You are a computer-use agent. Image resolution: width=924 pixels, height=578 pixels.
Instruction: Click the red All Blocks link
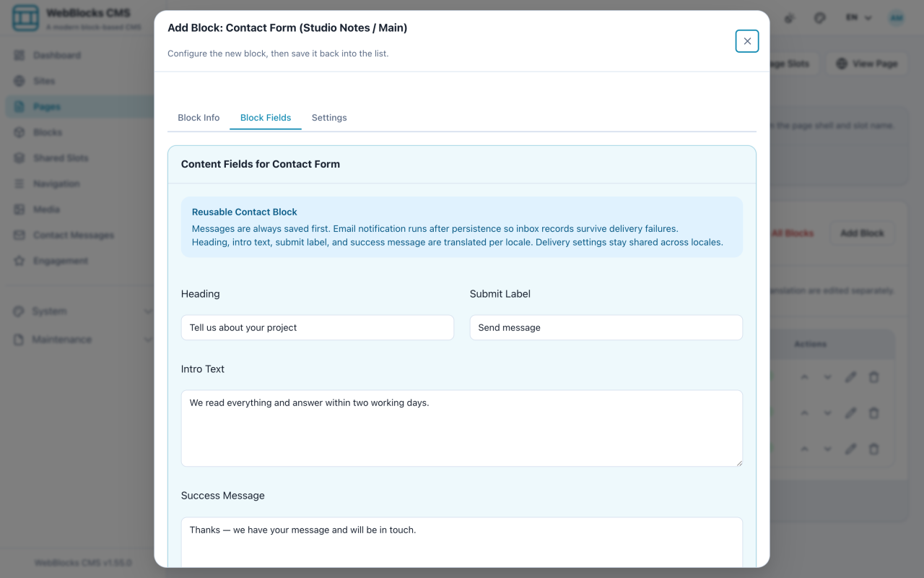point(792,233)
